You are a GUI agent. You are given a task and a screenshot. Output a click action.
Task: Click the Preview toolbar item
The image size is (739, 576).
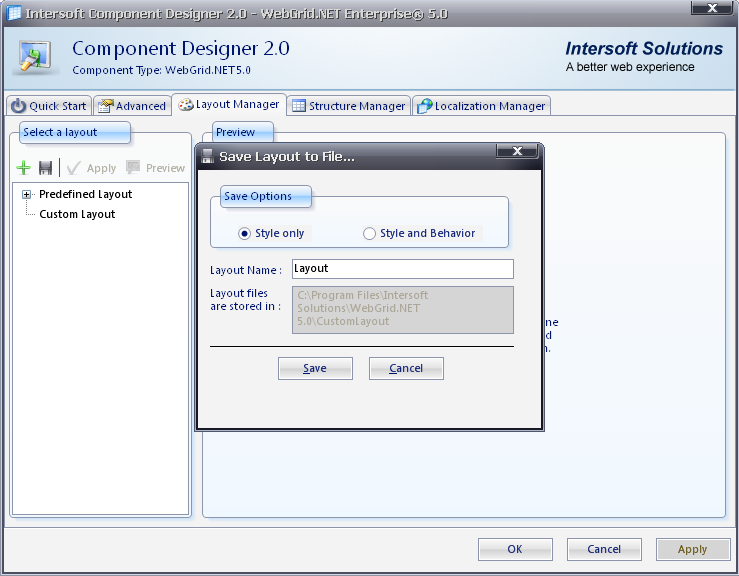pos(156,168)
